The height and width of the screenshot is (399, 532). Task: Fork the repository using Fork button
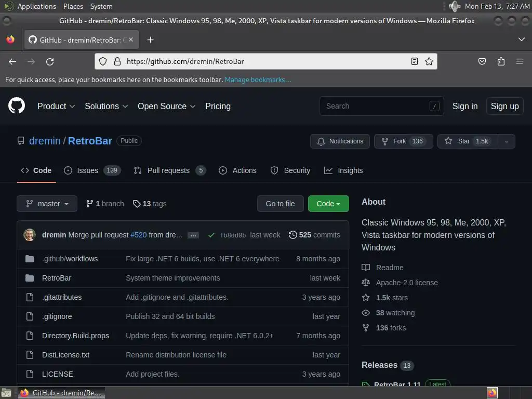(403, 141)
